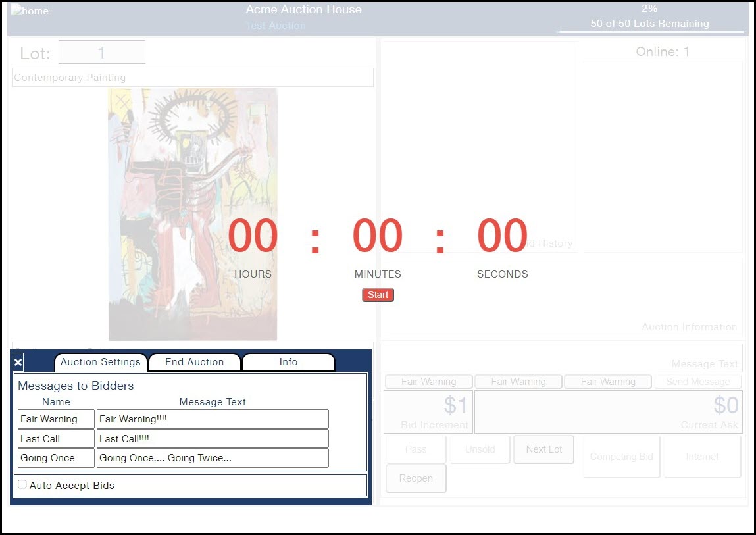Click the third Fair Warning quick-message button
Image resolution: width=756 pixels, height=535 pixels.
coord(608,382)
